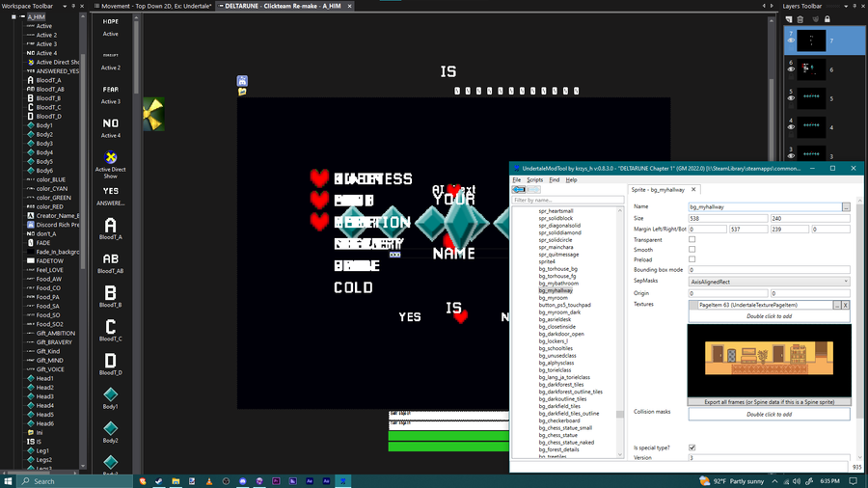Close the Sprite - bg_myhallway tab

click(x=693, y=190)
